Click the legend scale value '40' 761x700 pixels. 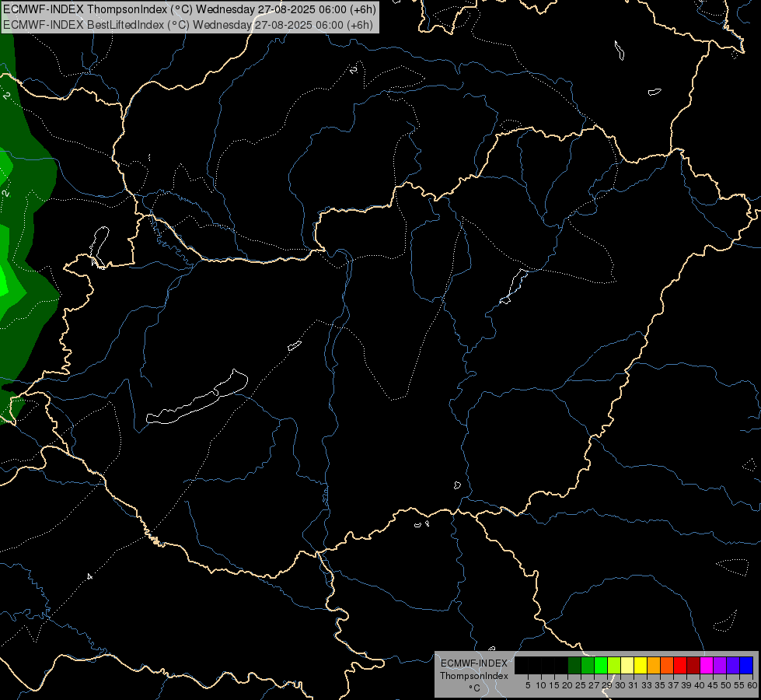point(699,685)
